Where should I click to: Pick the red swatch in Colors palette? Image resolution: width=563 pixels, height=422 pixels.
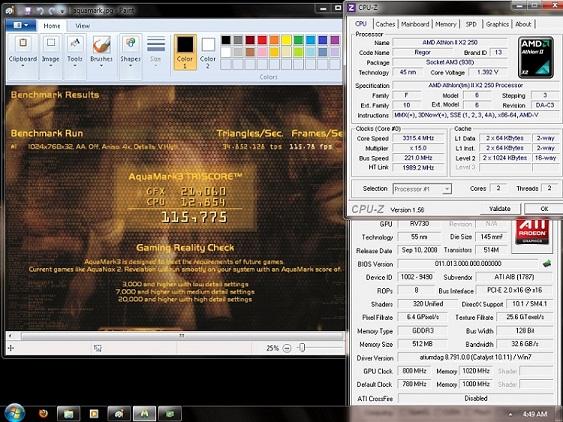262,40
